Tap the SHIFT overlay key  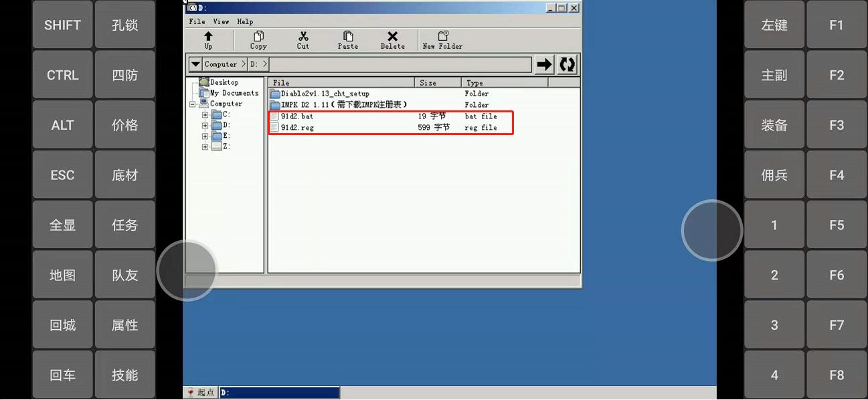62,25
